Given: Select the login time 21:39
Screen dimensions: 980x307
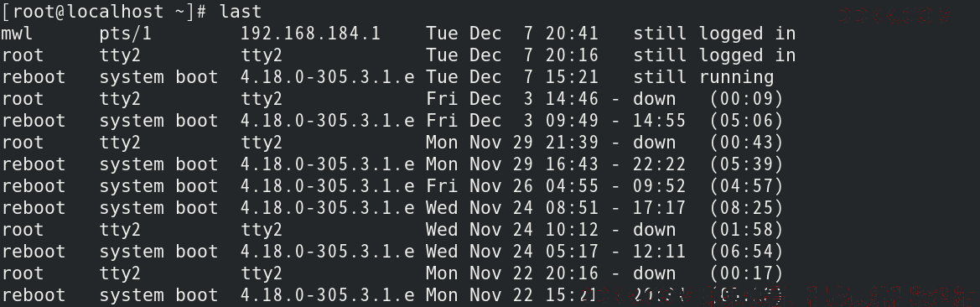Looking at the screenshot, I should point(571,143).
